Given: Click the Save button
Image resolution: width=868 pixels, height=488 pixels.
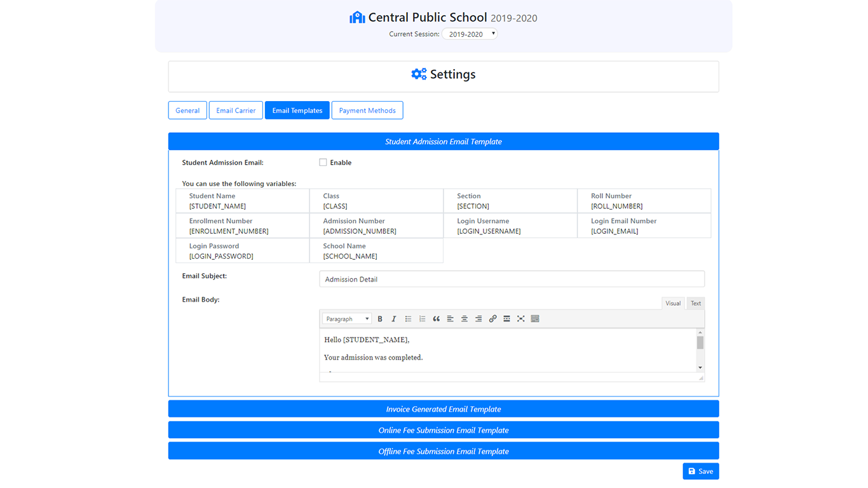Looking at the screenshot, I should point(700,471).
